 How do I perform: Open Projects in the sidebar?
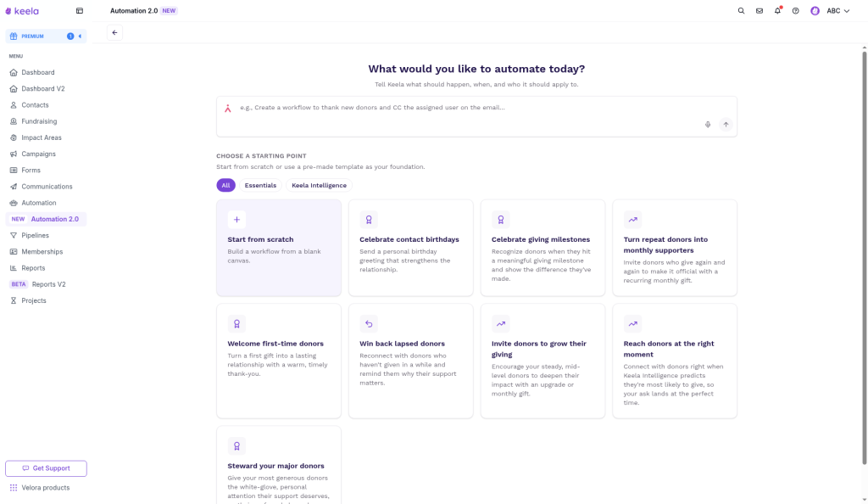click(46, 300)
